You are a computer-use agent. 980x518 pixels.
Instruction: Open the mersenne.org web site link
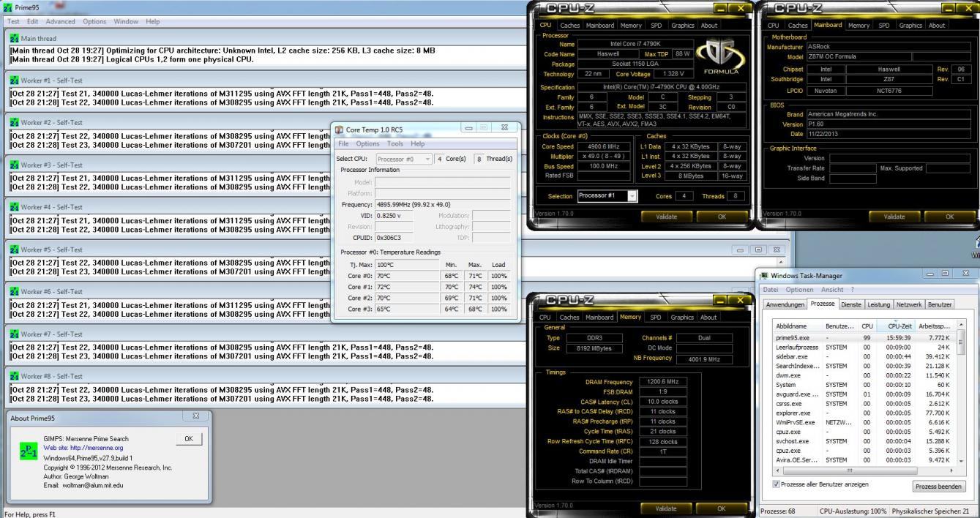pos(83,447)
